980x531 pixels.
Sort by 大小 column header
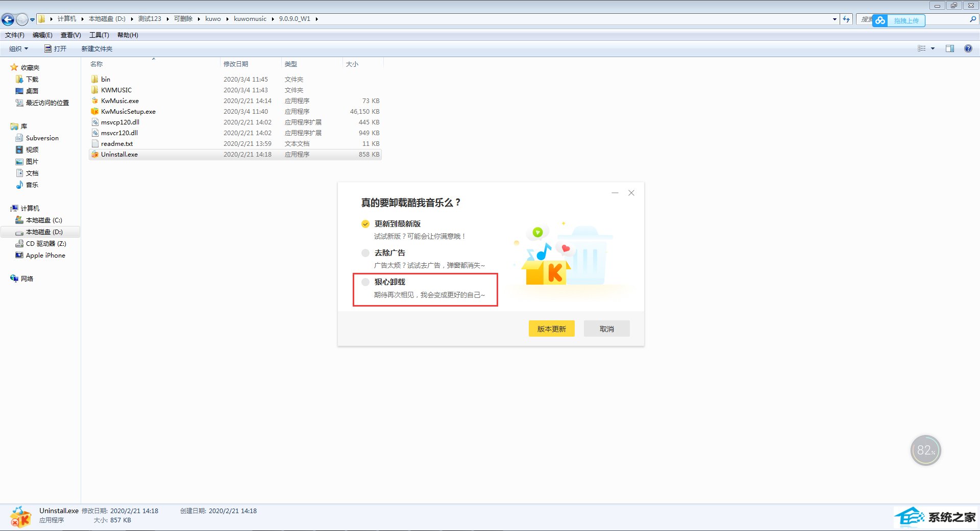pyautogui.click(x=352, y=64)
